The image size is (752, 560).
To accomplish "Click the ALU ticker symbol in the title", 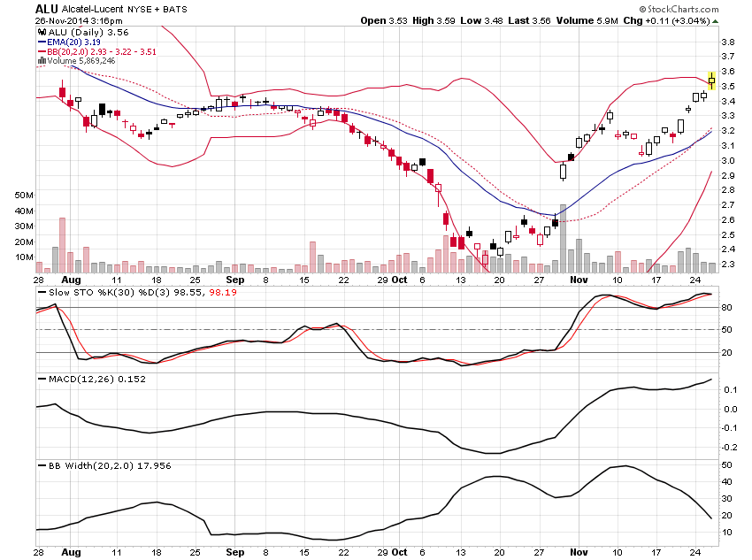I will pos(47,9).
